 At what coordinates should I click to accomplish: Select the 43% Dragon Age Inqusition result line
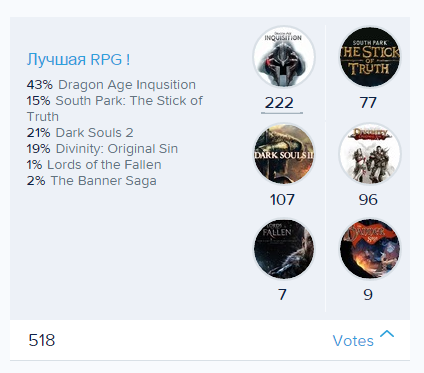(x=111, y=85)
